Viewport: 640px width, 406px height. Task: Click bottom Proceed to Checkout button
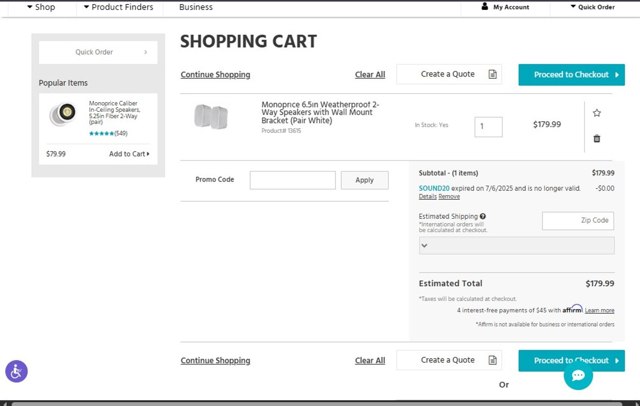(x=571, y=361)
